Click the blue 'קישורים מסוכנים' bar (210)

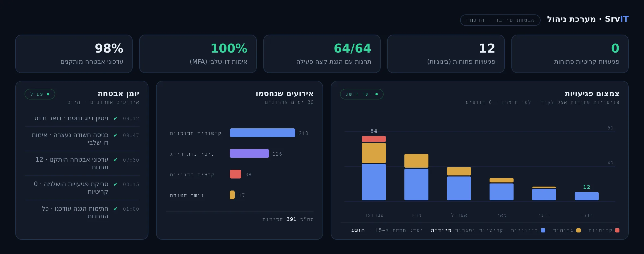coord(263,133)
